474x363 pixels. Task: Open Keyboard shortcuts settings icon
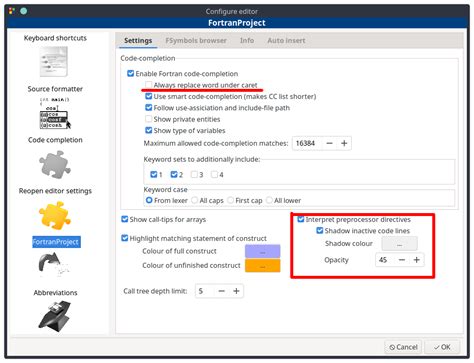[54, 62]
